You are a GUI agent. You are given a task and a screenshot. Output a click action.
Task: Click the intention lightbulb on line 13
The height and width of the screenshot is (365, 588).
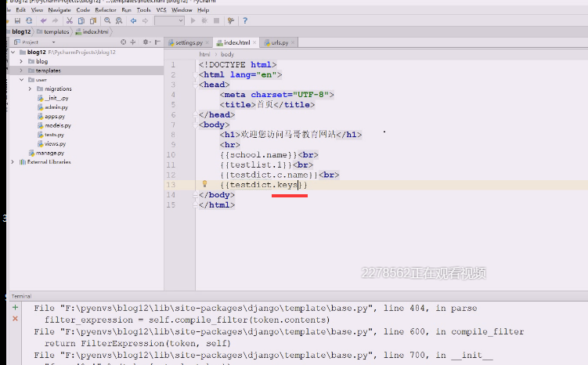[x=204, y=183]
